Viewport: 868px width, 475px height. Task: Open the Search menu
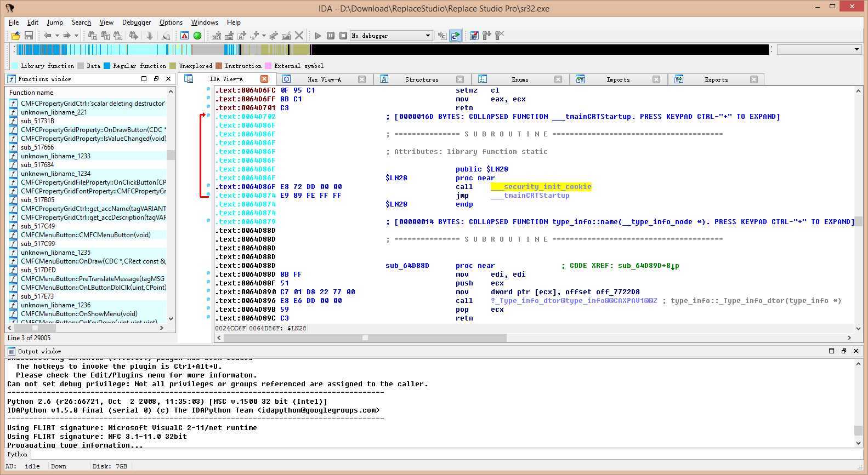(81, 22)
